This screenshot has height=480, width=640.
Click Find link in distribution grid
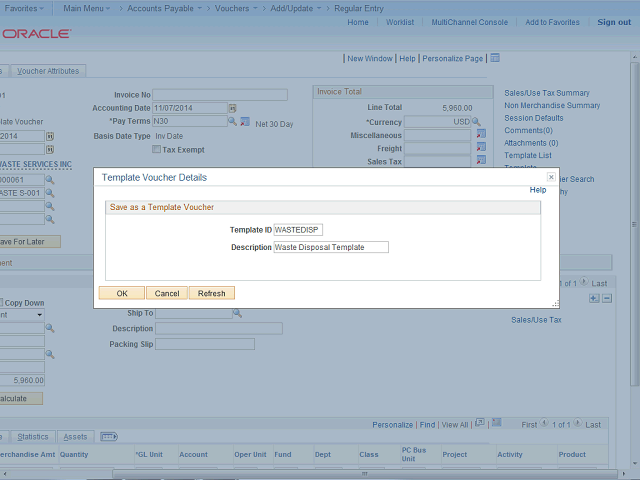(427, 425)
